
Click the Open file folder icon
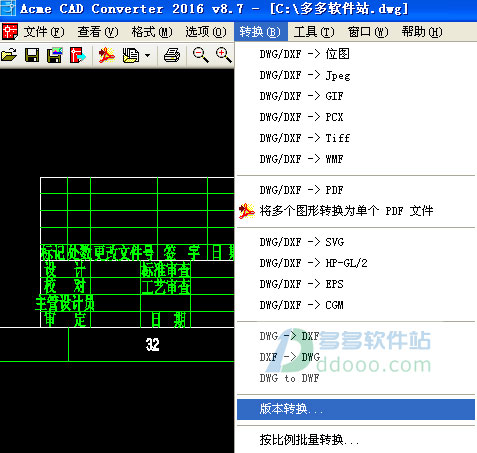[x=9, y=55]
